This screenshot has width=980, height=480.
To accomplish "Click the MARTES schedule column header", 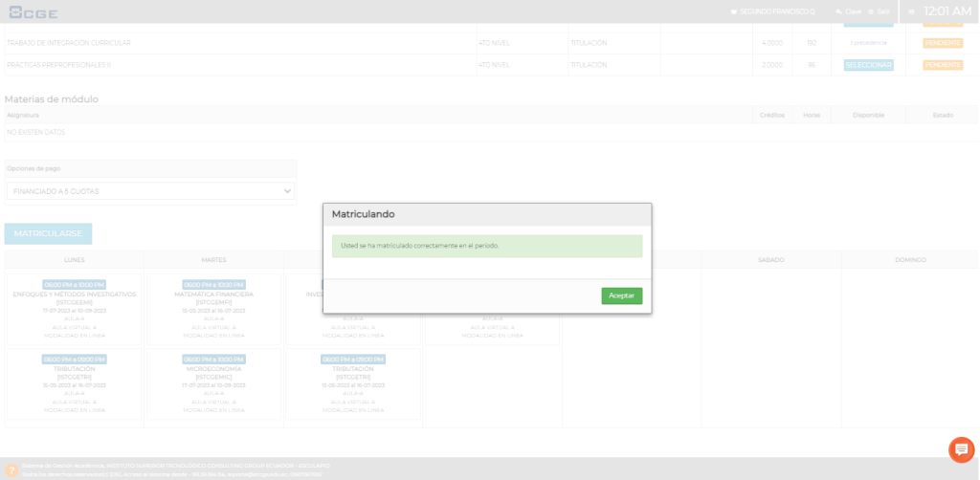I will [213, 260].
